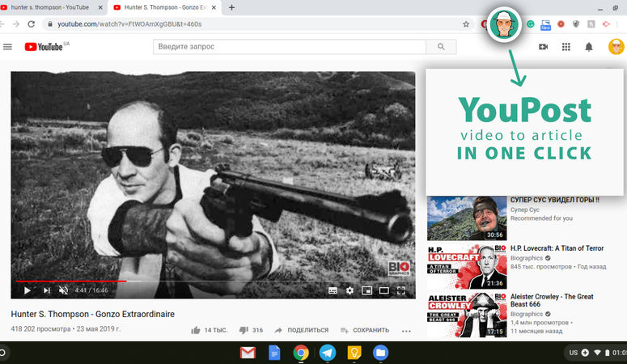Play the Hunter S. Thompson video
This screenshot has width=627, height=364.
tap(28, 290)
